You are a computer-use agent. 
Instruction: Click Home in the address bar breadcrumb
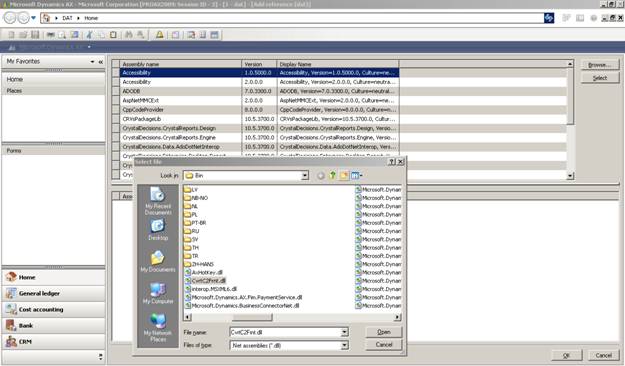pyautogui.click(x=91, y=18)
